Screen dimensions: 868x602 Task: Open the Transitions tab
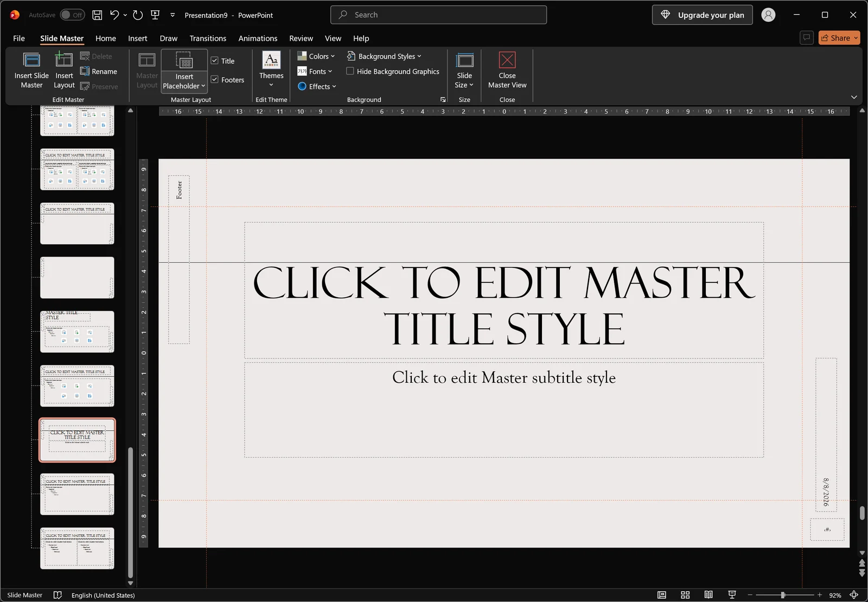pos(208,38)
